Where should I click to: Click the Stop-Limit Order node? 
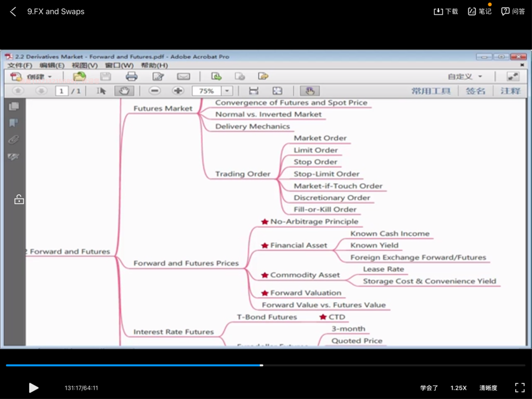tap(326, 174)
